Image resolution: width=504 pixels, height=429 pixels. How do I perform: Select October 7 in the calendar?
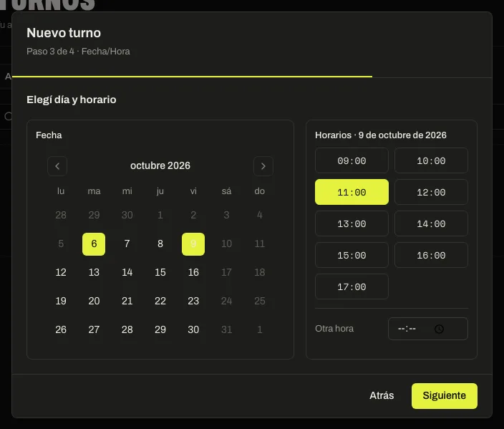pos(127,244)
